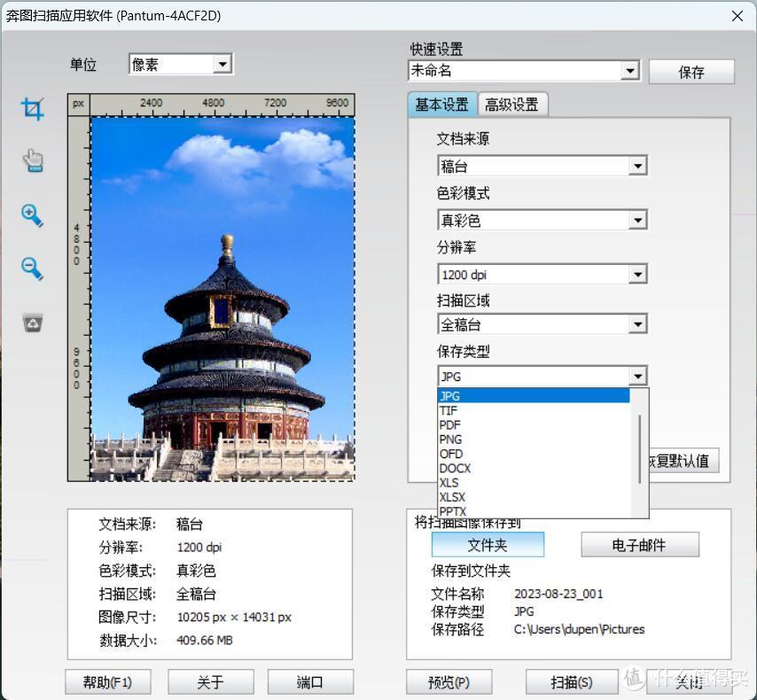Image resolution: width=757 pixels, height=700 pixels.
Task: Click the zoom out magnifier icon
Action: click(x=33, y=268)
